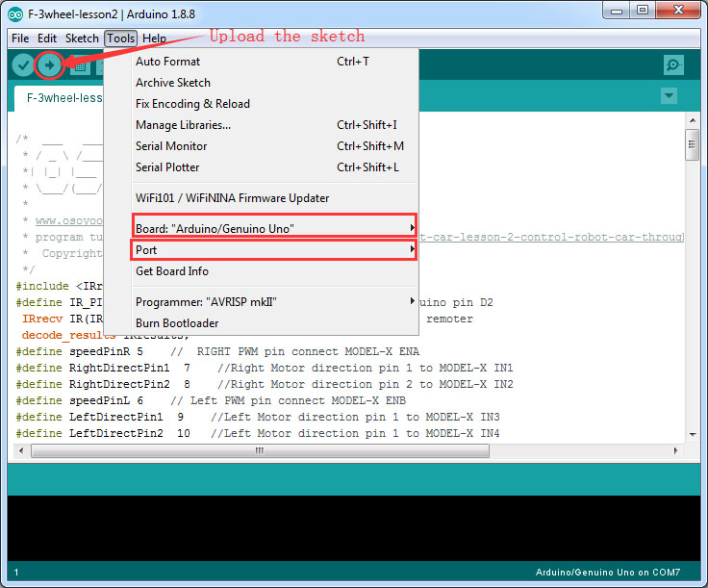
Task: Click the Verify sketch checkmark button
Action: (x=23, y=65)
